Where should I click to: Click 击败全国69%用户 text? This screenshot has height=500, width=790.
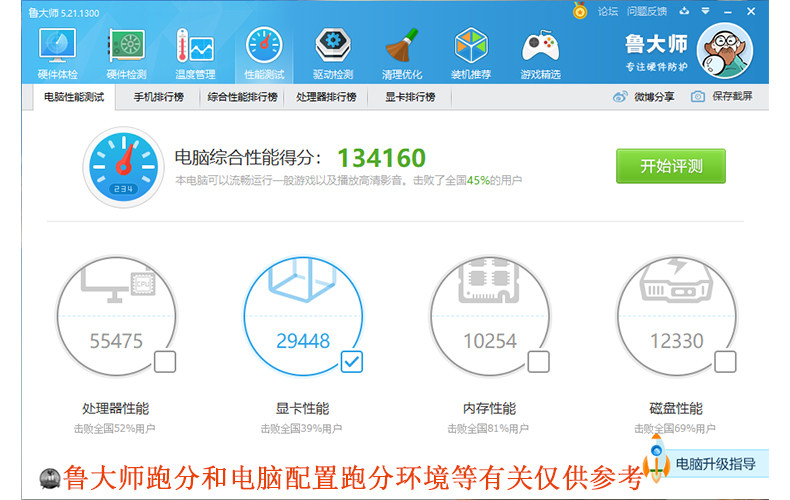[675, 428]
